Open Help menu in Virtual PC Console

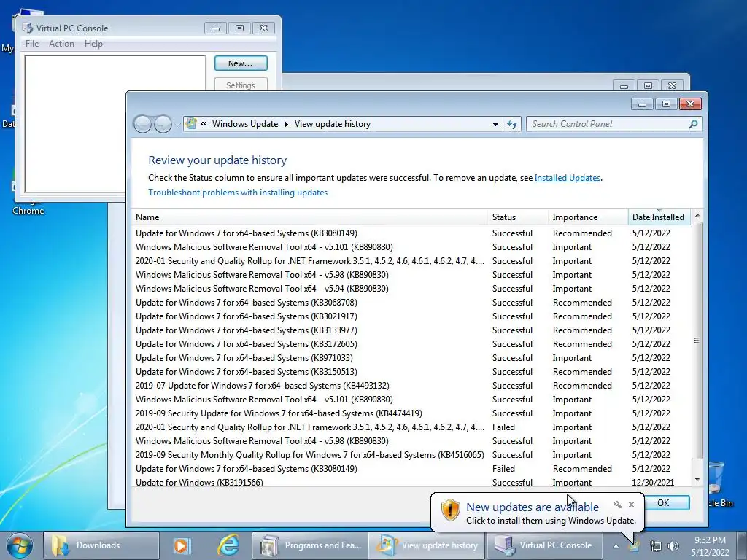click(93, 43)
